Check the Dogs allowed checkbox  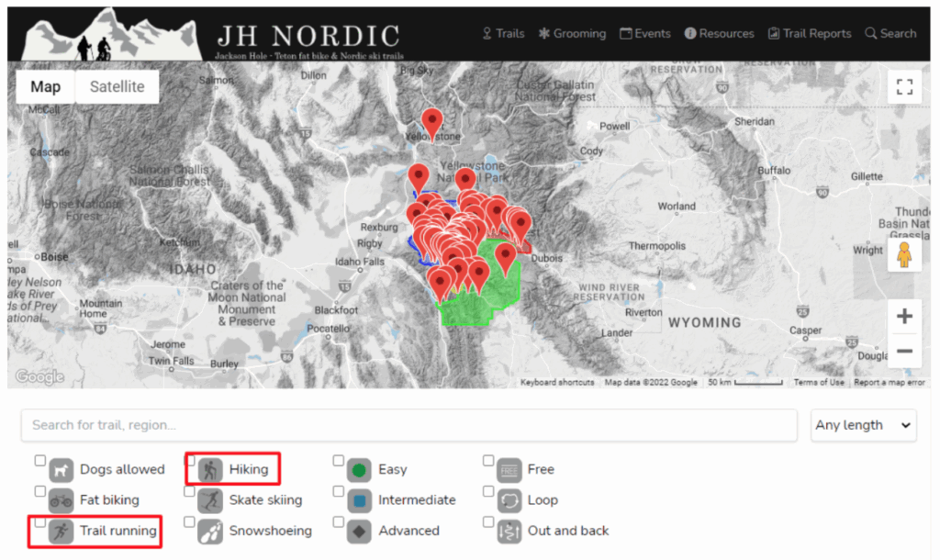[x=40, y=461]
